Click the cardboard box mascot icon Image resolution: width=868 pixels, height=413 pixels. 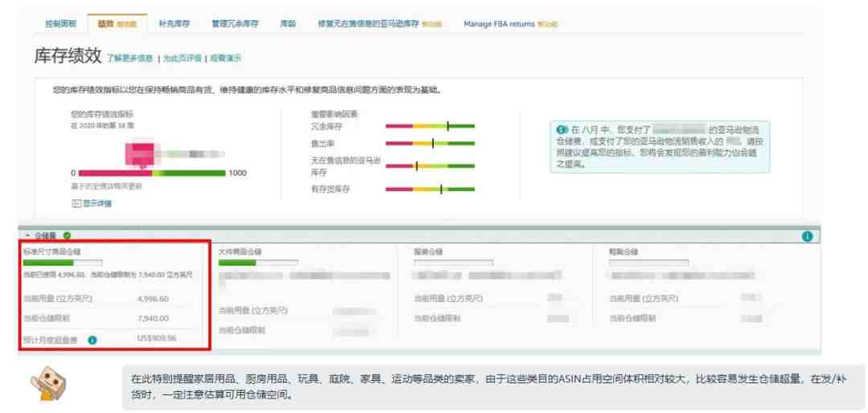[x=49, y=382]
